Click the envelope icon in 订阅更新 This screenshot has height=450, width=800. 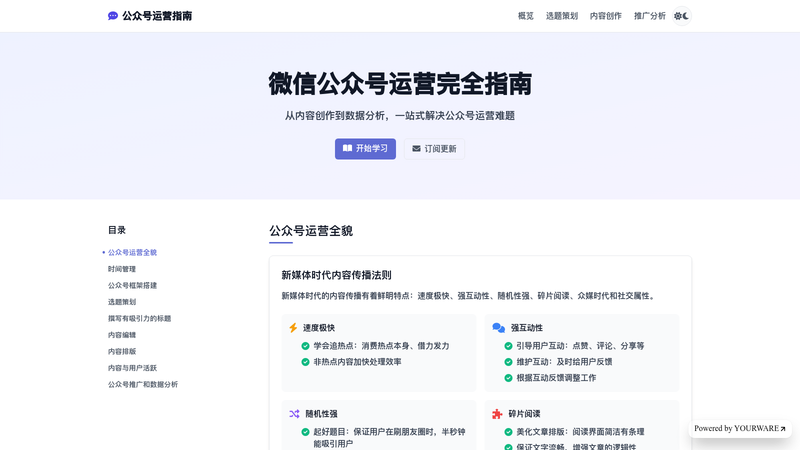pyautogui.click(x=416, y=148)
